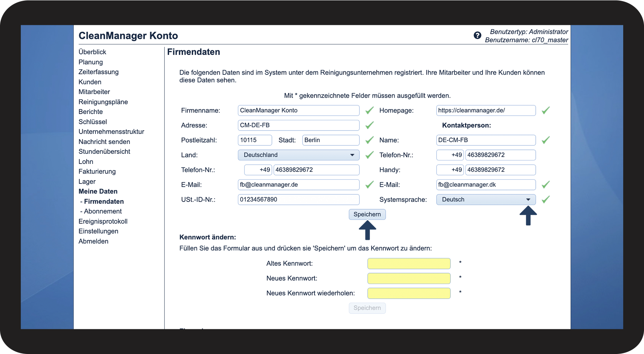Open the Land country dropdown

[298, 155]
